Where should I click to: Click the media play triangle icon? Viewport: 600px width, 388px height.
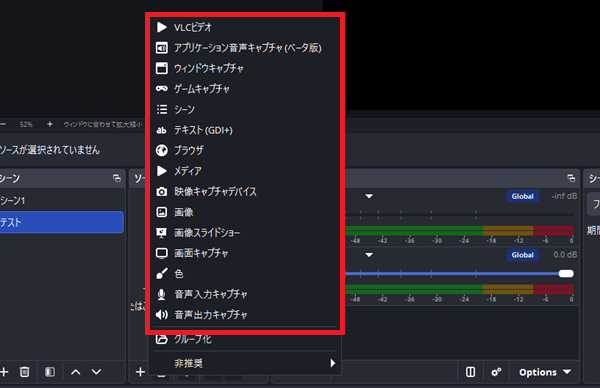point(162,171)
